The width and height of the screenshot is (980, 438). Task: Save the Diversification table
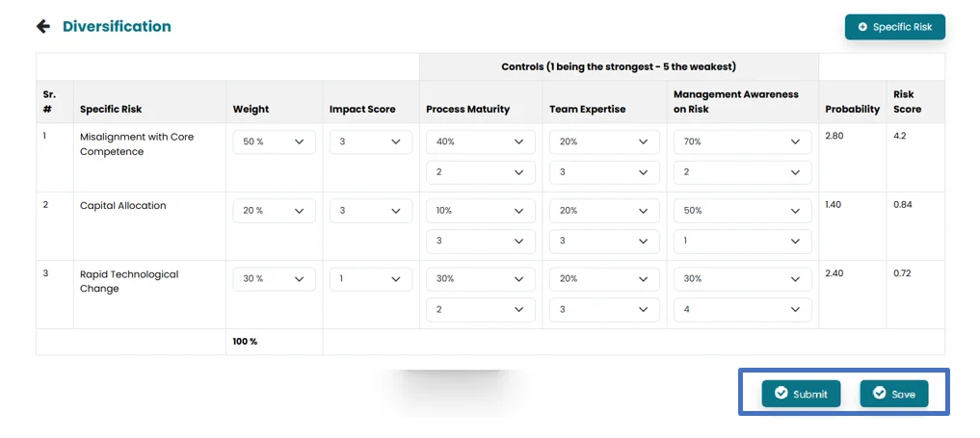(x=894, y=394)
